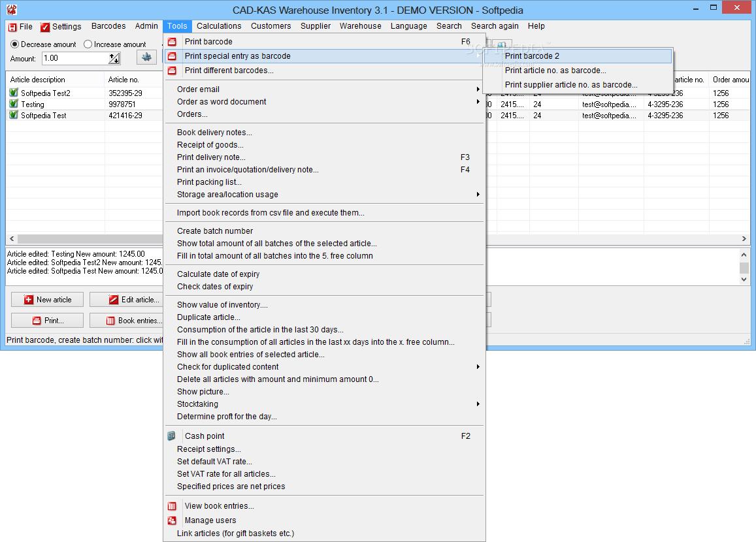Click the calculator icon in Amount field
Image resolution: width=756 pixels, height=542 pixels.
click(x=114, y=58)
